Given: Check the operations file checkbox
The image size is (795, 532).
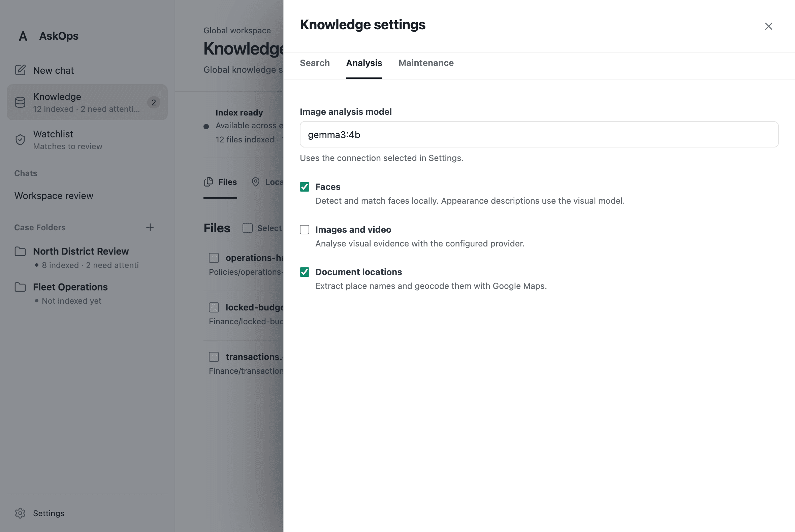Looking at the screenshot, I should [x=214, y=258].
